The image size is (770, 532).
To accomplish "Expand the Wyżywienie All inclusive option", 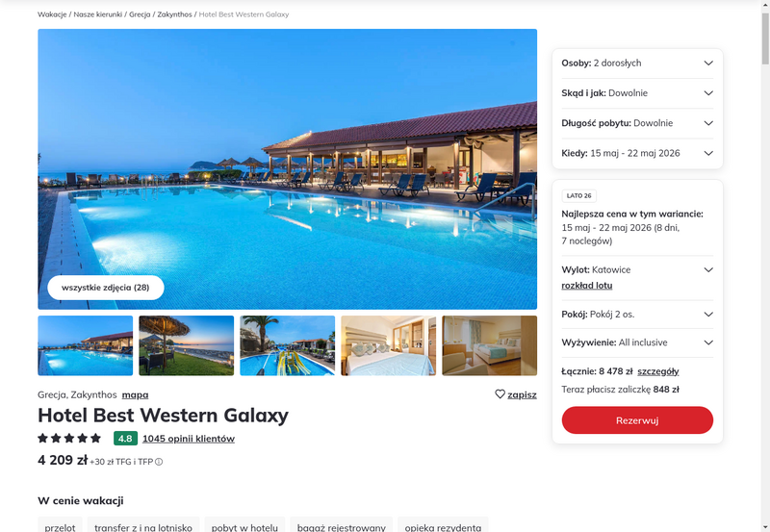I will point(637,342).
